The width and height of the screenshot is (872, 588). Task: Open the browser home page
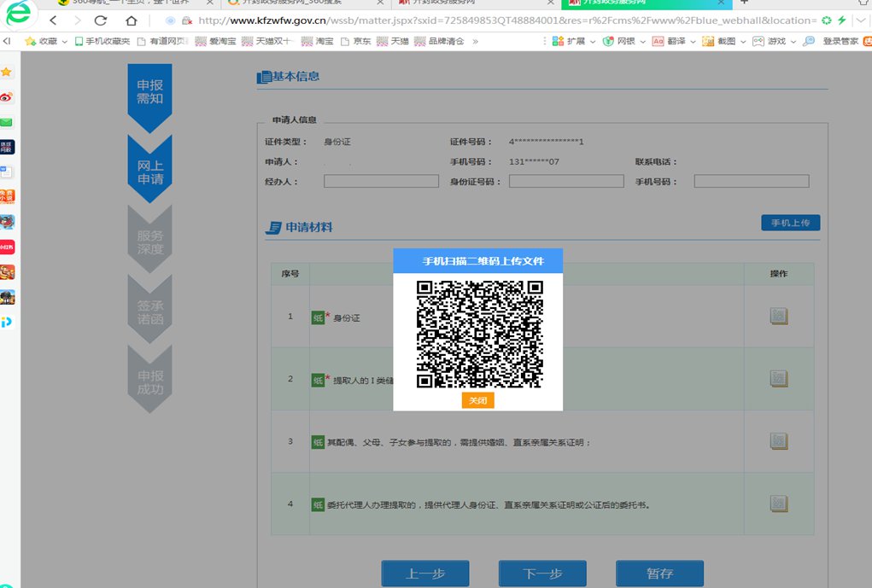coord(132,20)
